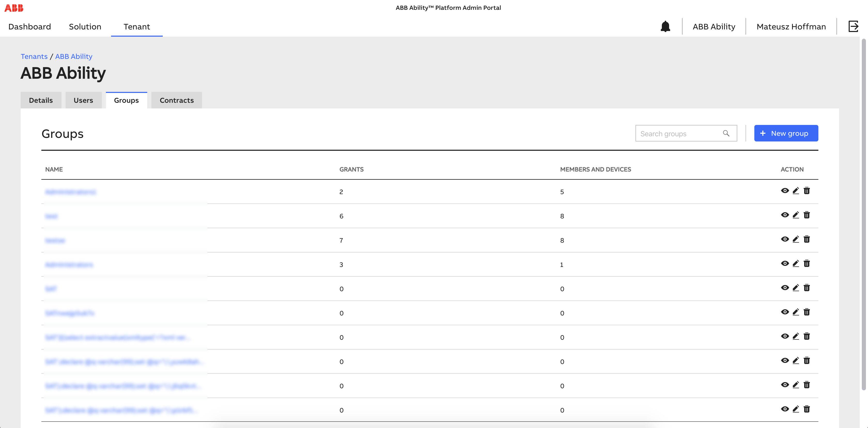Delete group with 3 grants, 1 member
The height and width of the screenshot is (428, 868).
tap(806, 263)
